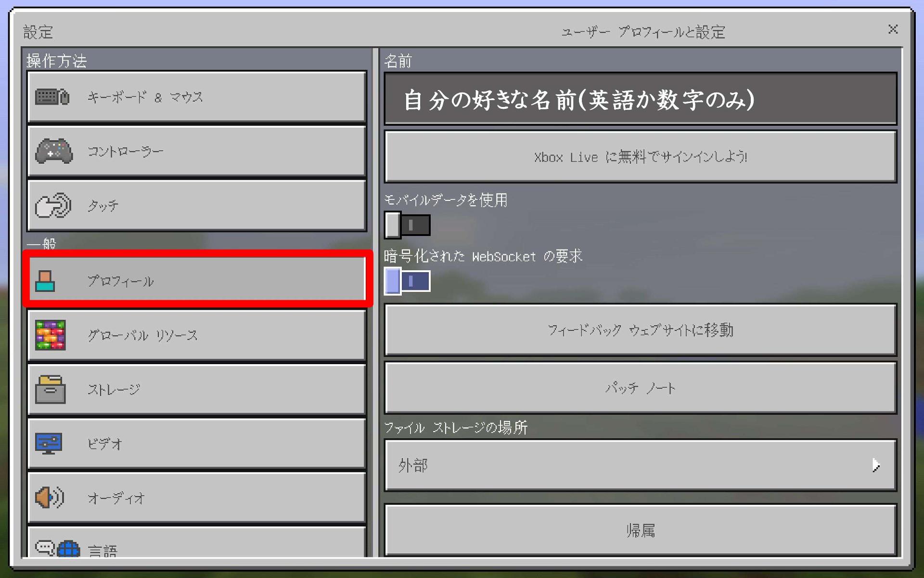Click the 設定 title text
The image size is (924, 578).
[x=38, y=32]
